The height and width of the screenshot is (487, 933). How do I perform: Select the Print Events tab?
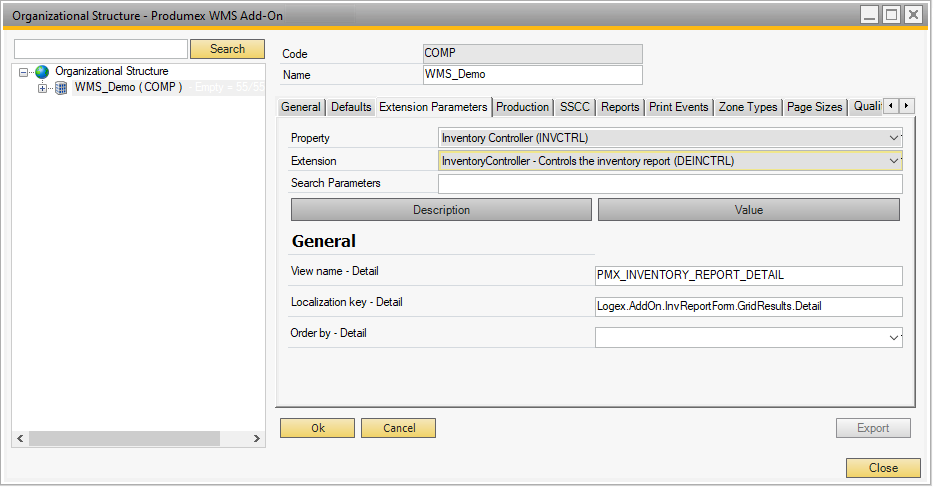coord(678,107)
